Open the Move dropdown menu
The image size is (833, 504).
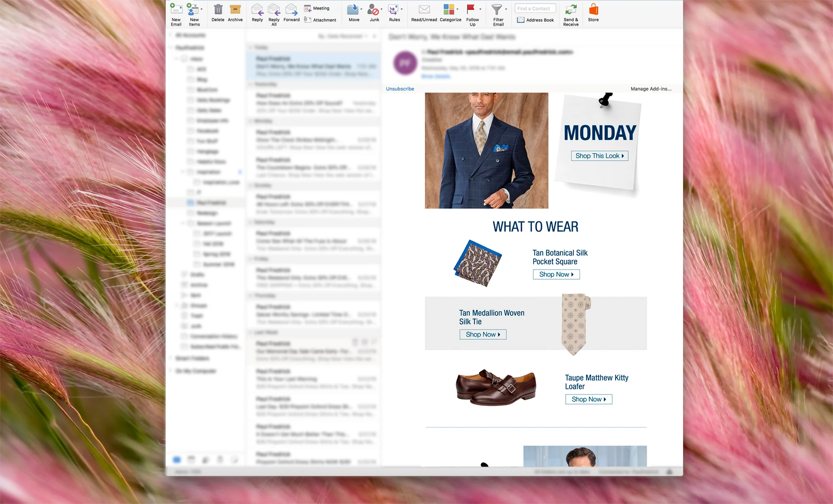[361, 9]
